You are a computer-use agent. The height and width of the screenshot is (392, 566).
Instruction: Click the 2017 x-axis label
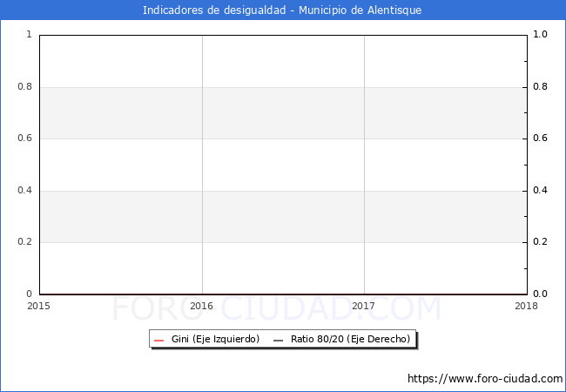coord(363,306)
